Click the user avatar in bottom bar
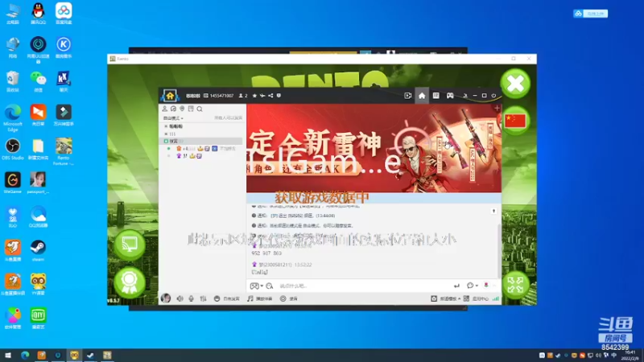This screenshot has height=362, width=644. pyautogui.click(x=166, y=298)
